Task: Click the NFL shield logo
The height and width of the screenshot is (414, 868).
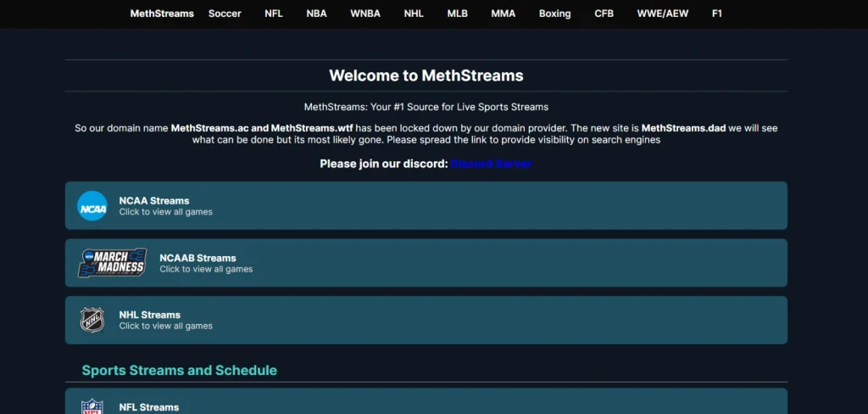Action: click(x=92, y=407)
